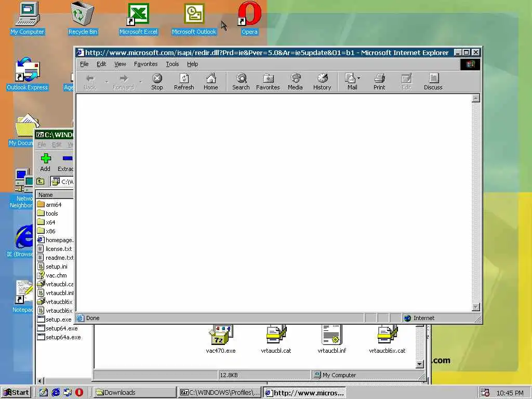The height and width of the screenshot is (399, 532).
Task: Select setup64a.exe in 7-Zip list
Action: point(59,337)
